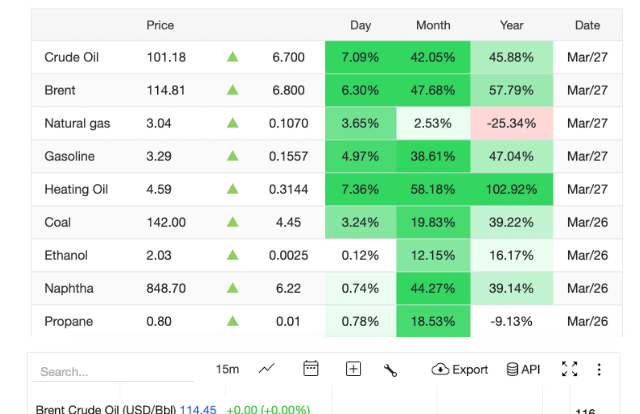The width and height of the screenshot is (640, 414).
Task: Click the green up arrow for Coal
Action: 233,222
